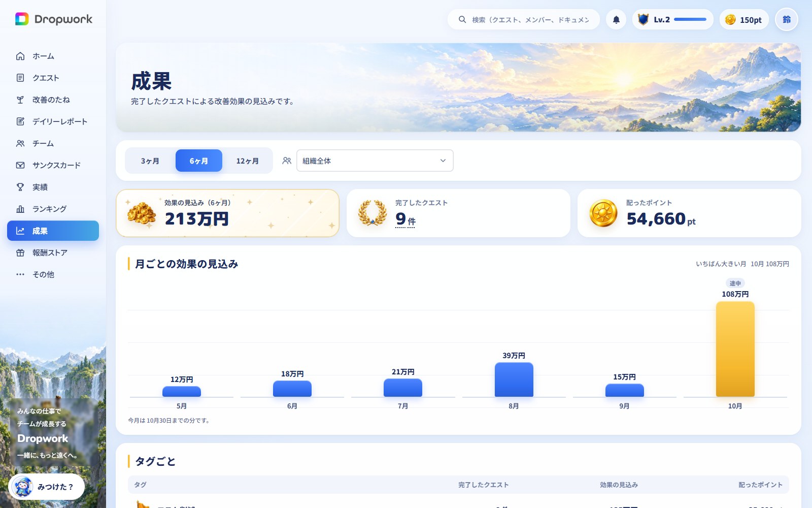Open notifications bell icon

(616, 20)
